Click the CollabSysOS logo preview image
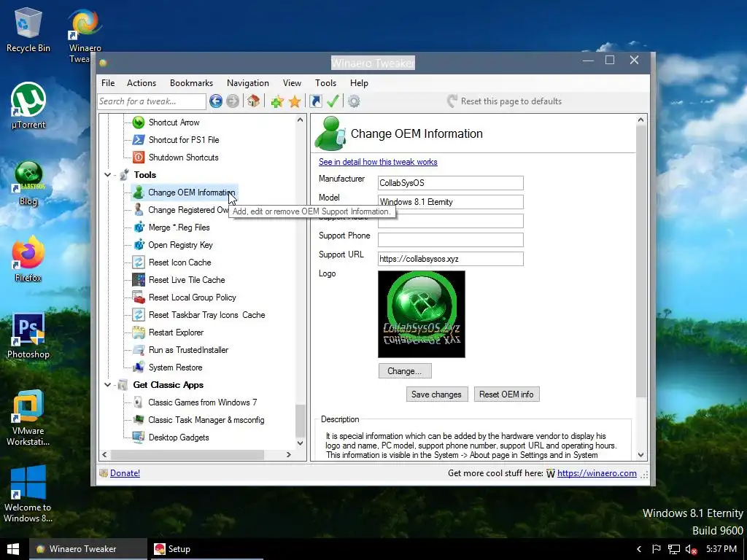 pos(422,314)
